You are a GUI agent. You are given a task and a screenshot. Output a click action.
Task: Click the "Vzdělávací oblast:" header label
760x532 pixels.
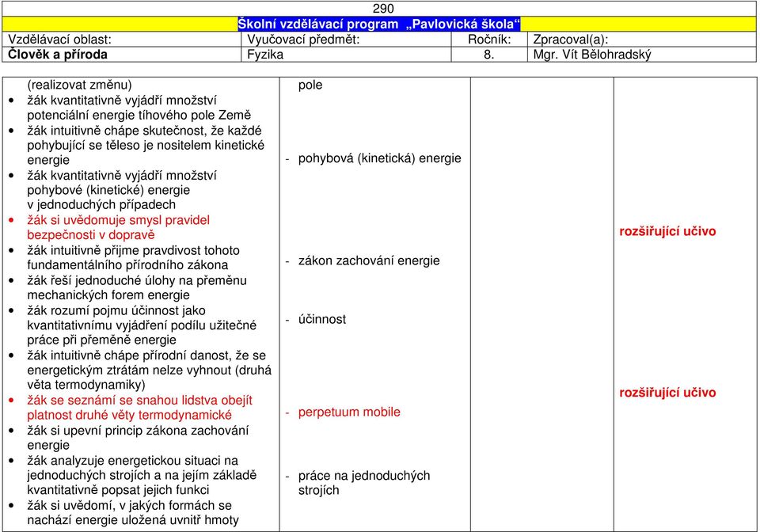point(59,40)
